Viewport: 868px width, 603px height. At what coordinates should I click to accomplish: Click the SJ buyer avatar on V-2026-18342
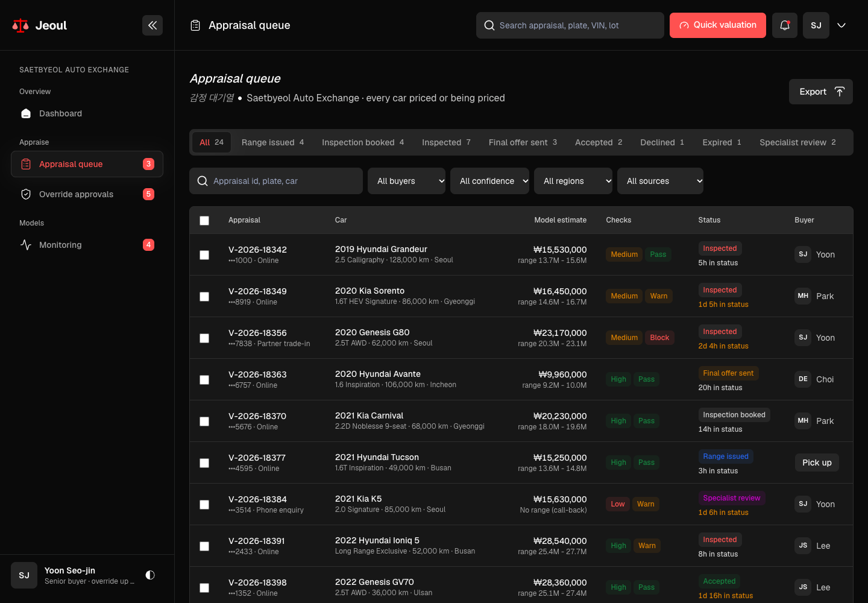click(x=803, y=254)
